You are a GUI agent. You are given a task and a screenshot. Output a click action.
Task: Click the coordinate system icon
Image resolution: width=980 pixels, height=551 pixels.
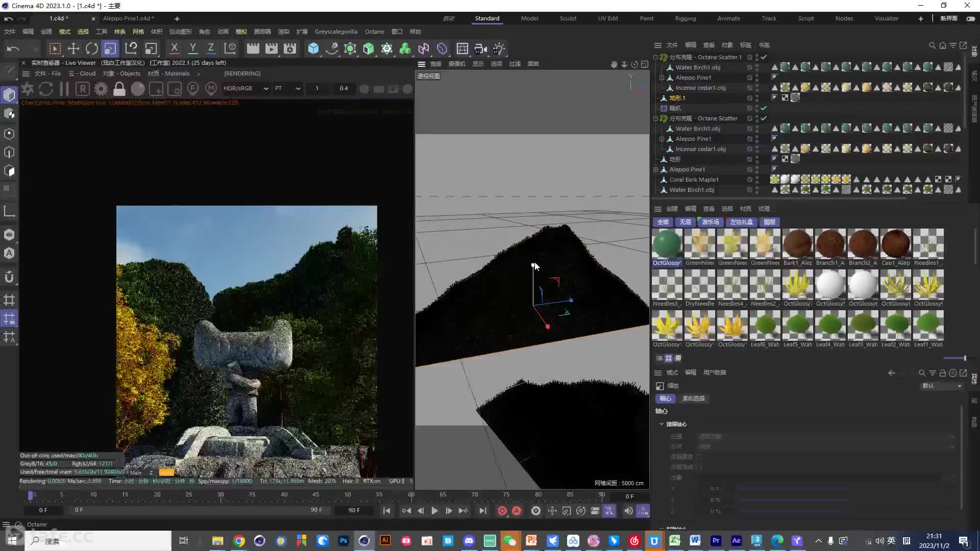[230, 48]
